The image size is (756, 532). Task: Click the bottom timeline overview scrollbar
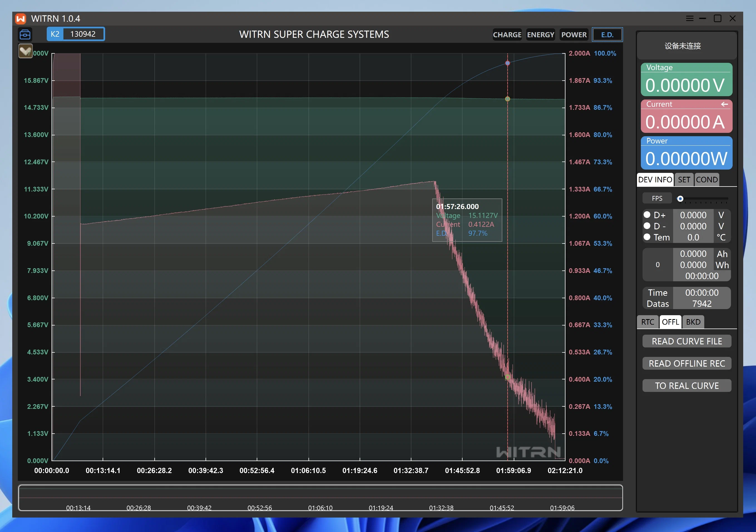click(320, 498)
